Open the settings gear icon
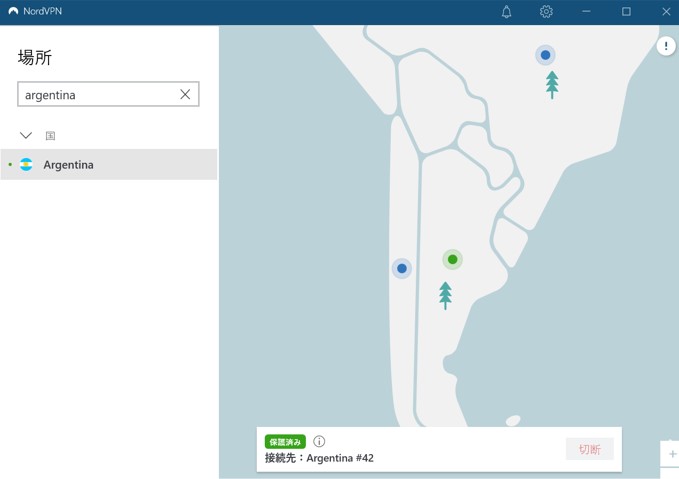 point(546,12)
